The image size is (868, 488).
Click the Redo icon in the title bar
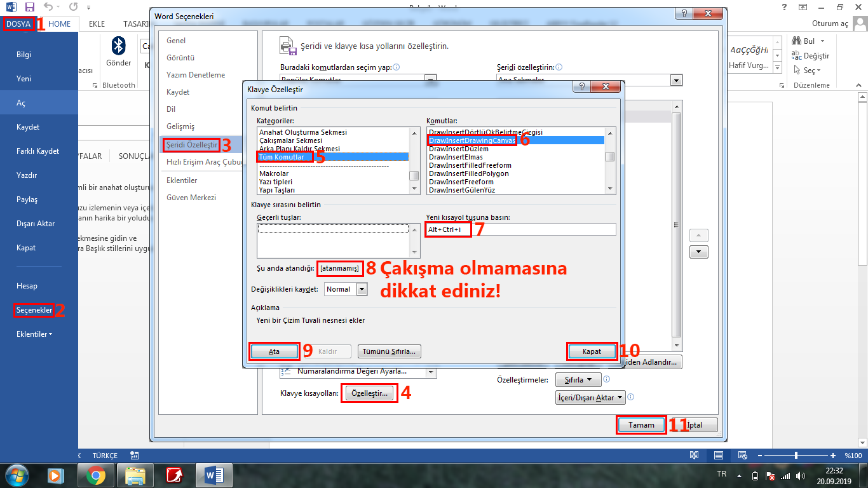(x=73, y=7)
